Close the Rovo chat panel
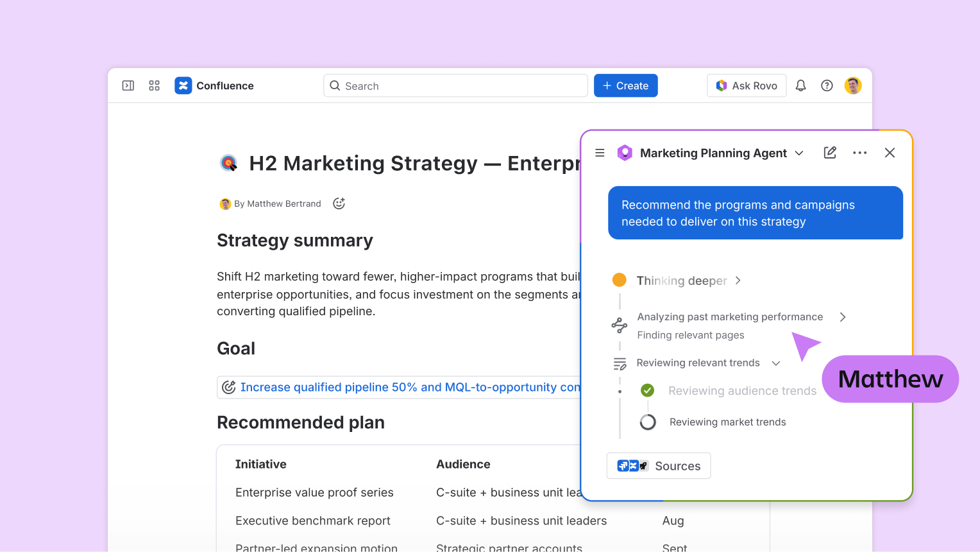This screenshot has height=552, width=980. coord(890,153)
